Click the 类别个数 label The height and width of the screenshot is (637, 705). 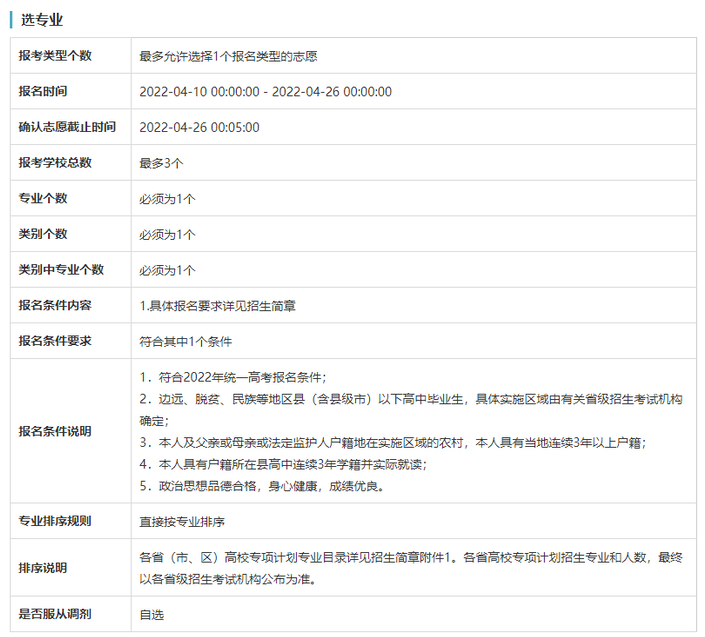pyautogui.click(x=43, y=234)
